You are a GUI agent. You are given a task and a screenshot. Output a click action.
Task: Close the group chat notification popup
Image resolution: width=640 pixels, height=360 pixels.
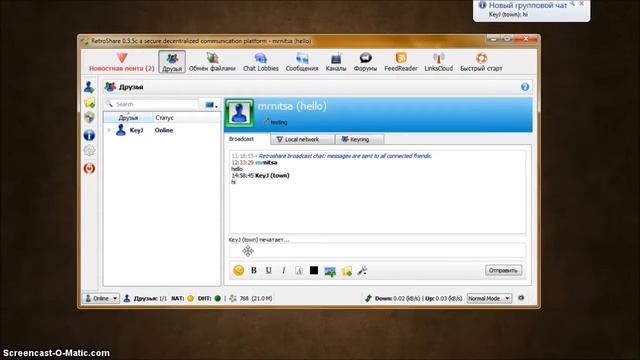tap(582, 4)
